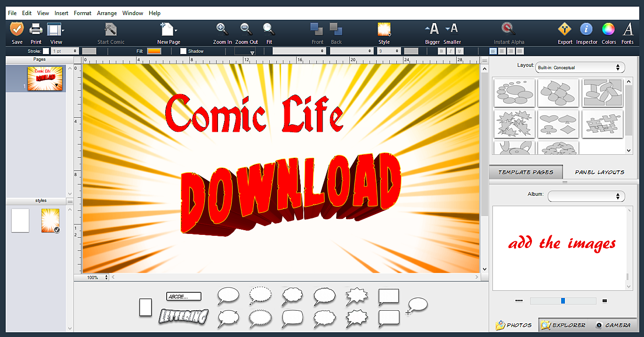
Task: Make text larger with Bigger icon
Action: tap(432, 30)
